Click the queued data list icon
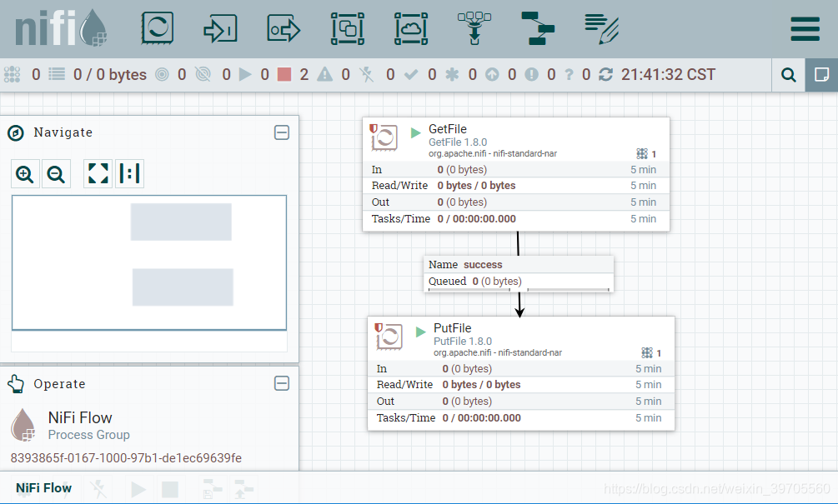The image size is (838, 504). coord(57,74)
